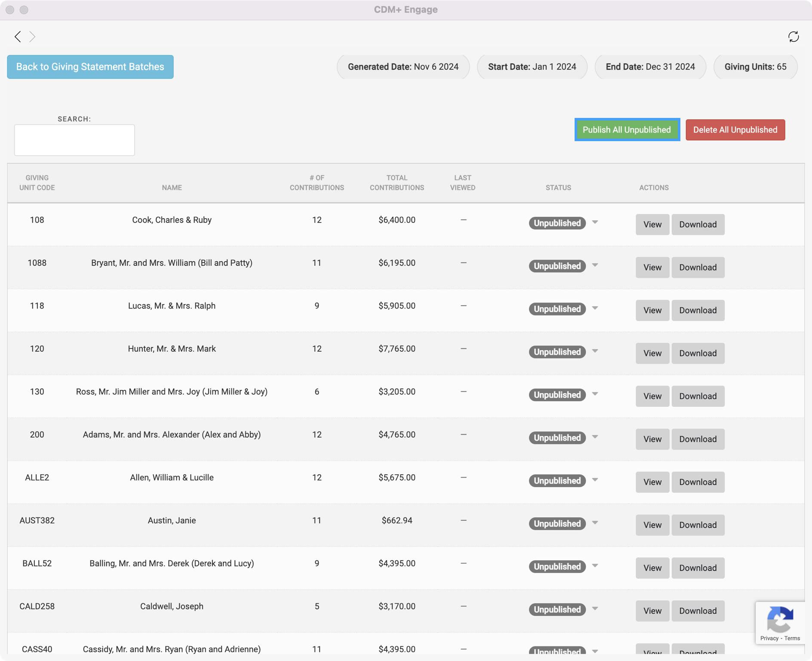Click the Unpublished badge for Allen, William & Lucille
This screenshot has width=812, height=661.
click(557, 481)
